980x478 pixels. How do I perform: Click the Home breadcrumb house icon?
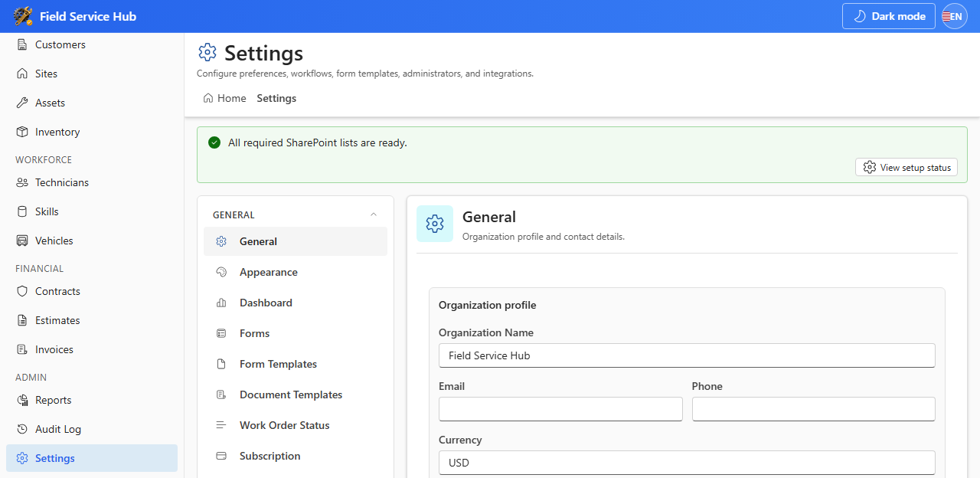pos(208,98)
